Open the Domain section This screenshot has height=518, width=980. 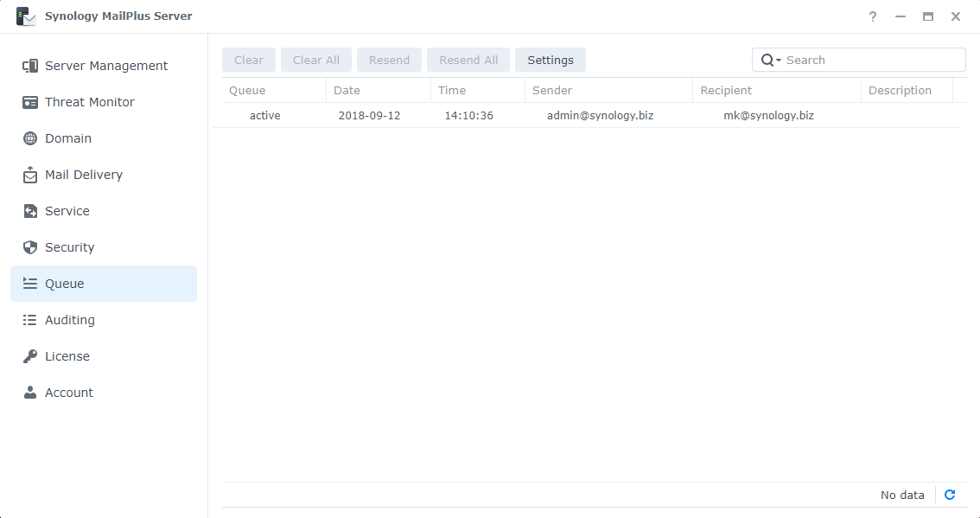(x=104, y=138)
